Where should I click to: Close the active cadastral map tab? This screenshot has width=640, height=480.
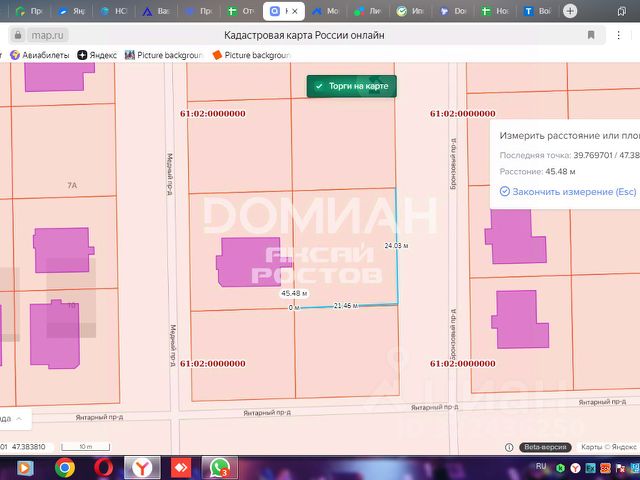pos(295,11)
